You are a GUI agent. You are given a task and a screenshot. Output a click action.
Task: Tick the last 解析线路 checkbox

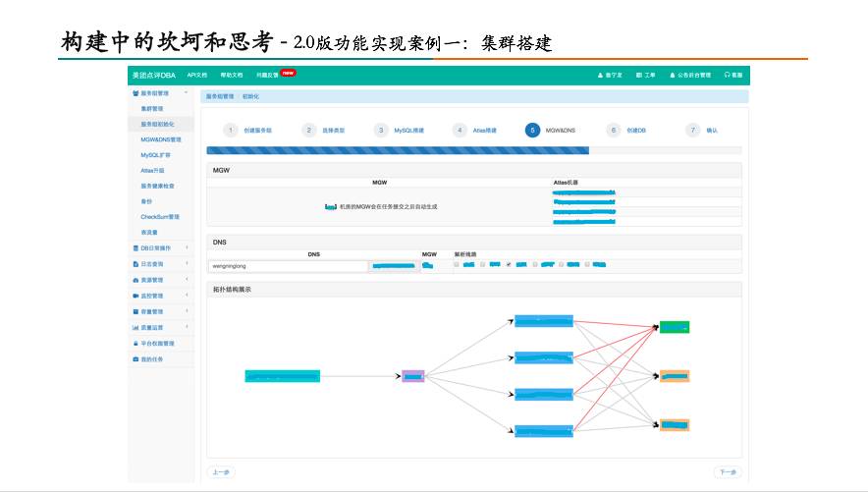[587, 264]
